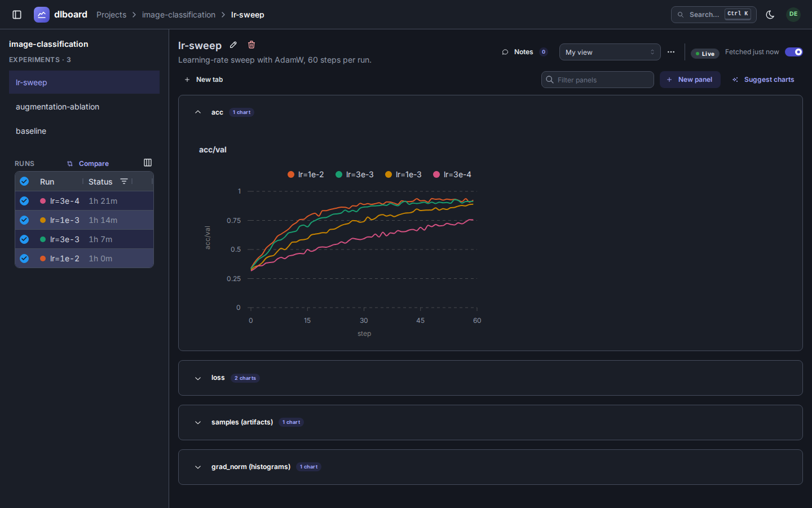Uncheck the lr=1e-3 run
The image size is (812, 508).
pyautogui.click(x=24, y=220)
